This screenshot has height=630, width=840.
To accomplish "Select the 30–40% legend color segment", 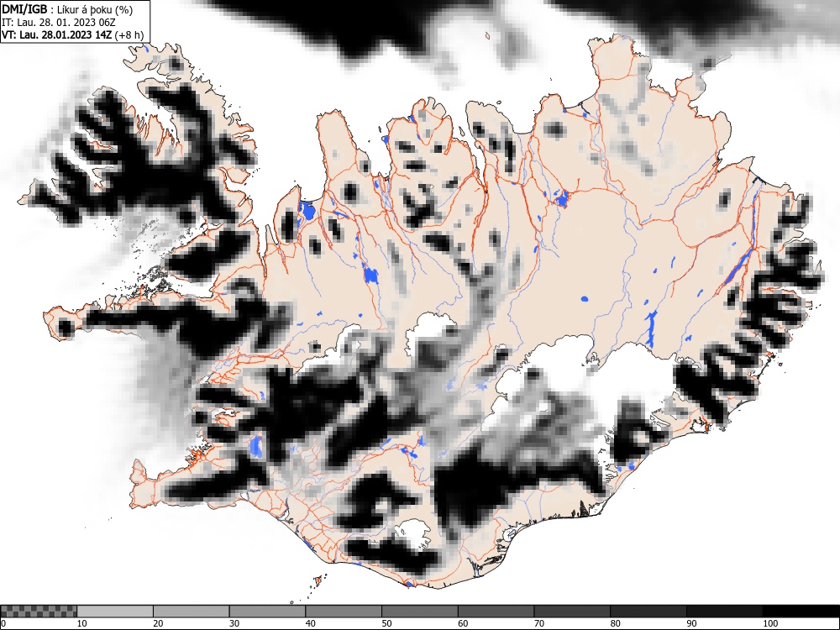I will pos(267,612).
